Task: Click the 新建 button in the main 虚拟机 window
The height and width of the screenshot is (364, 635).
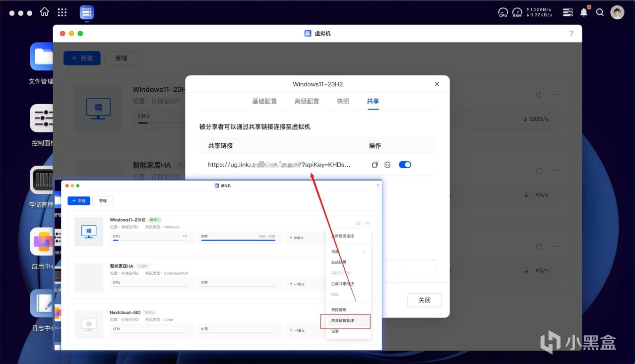Action: [x=82, y=58]
